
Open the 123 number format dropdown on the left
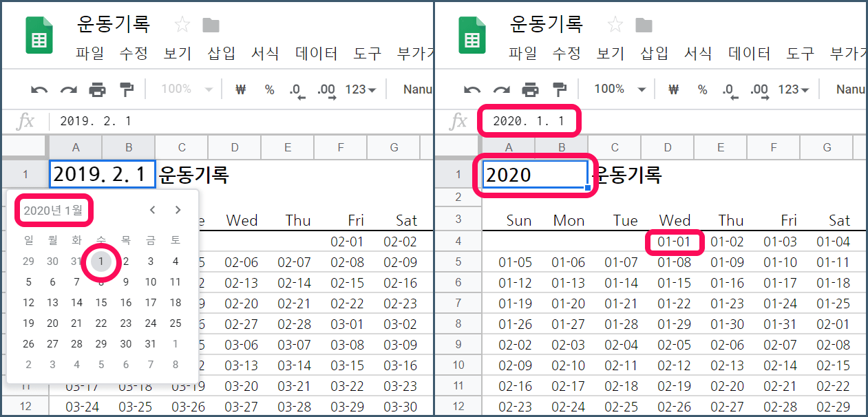click(360, 89)
